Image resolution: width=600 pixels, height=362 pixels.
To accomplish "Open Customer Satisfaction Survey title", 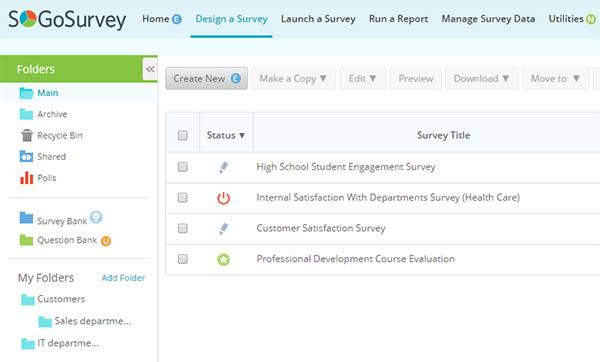I will tap(321, 228).
